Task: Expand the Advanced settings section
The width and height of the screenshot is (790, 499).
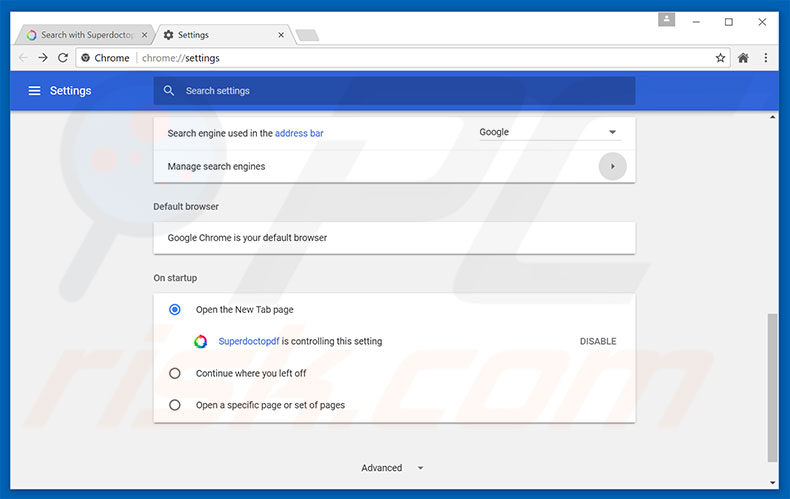Action: (x=392, y=468)
